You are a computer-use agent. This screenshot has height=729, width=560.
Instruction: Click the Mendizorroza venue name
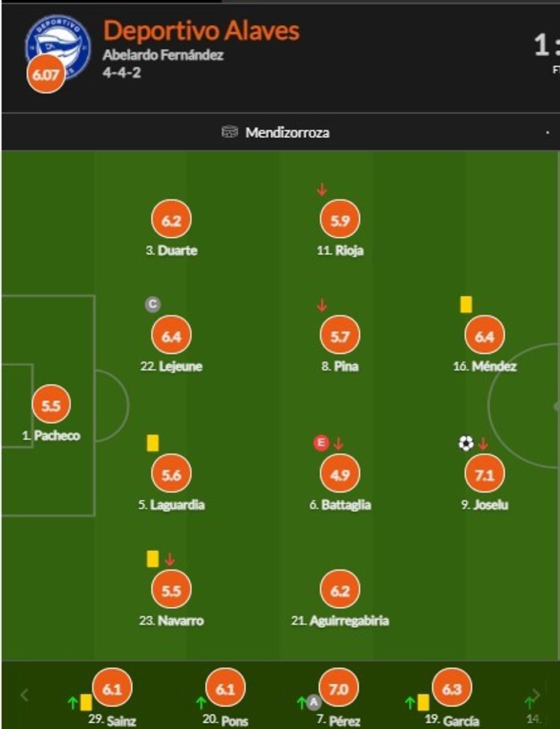click(287, 133)
